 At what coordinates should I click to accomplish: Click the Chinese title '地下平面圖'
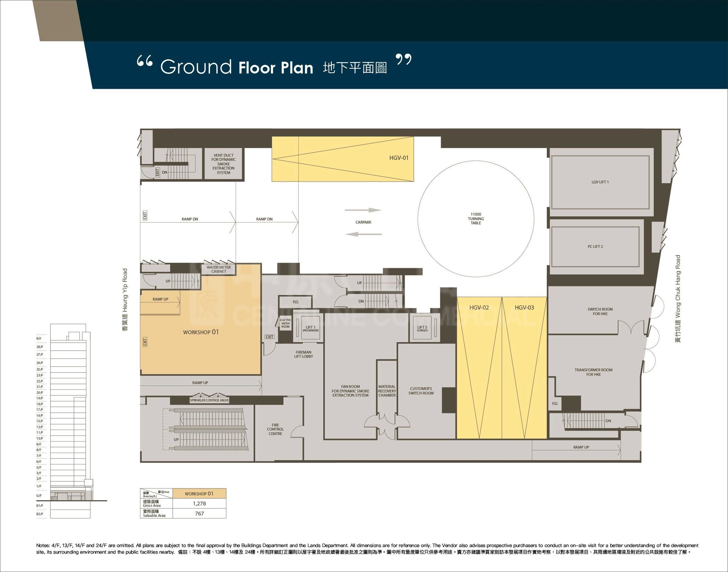click(355, 67)
